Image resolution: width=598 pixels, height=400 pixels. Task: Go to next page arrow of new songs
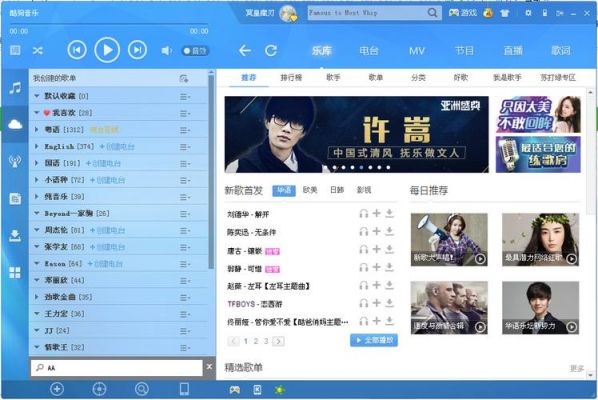pyautogui.click(x=278, y=341)
